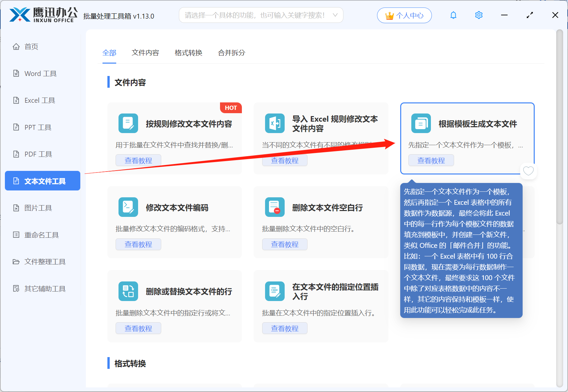Click the 删除或替换文本文件的行 tool icon
The width and height of the screenshot is (568, 392).
[x=128, y=291]
